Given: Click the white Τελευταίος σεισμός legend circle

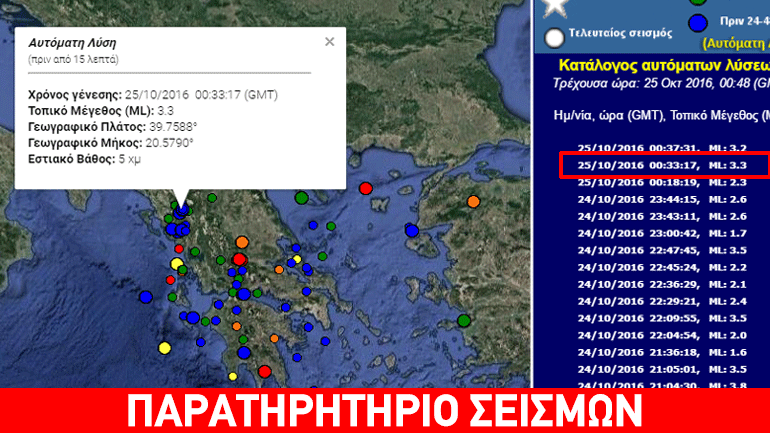Looking at the screenshot, I should pos(554,38).
